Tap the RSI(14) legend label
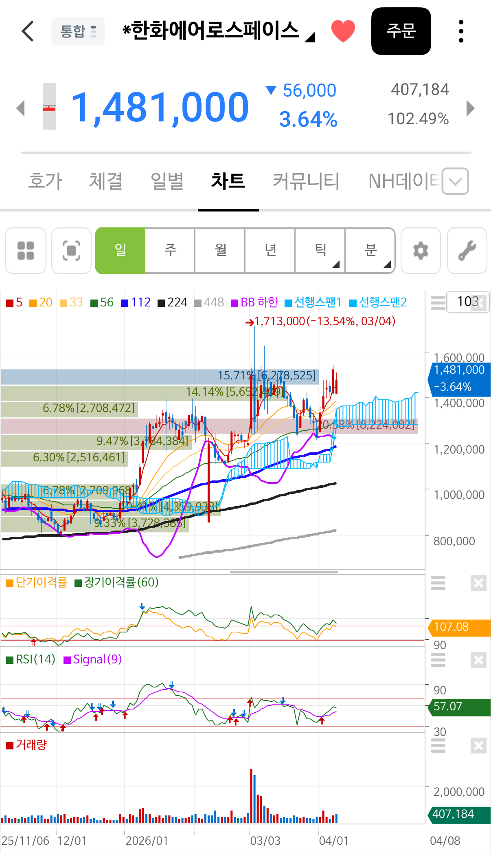 click(31, 659)
